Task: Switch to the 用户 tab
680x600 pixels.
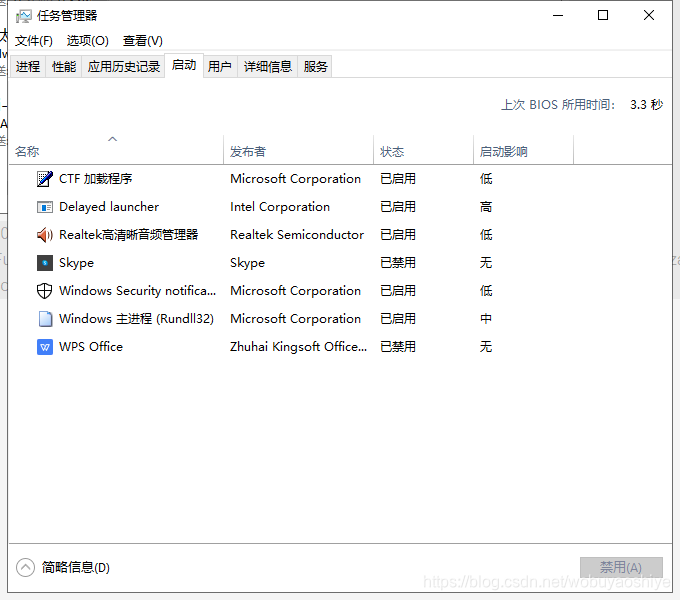Action: pyautogui.click(x=219, y=66)
